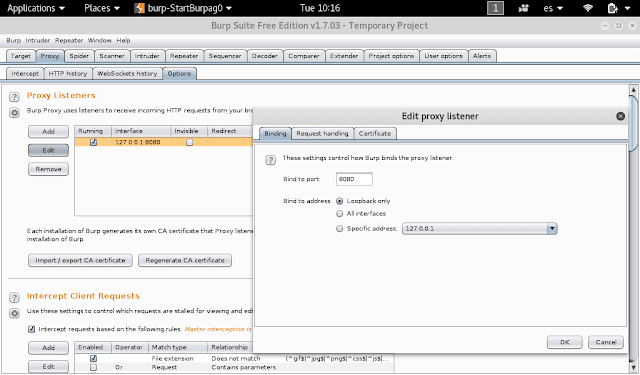
Task: Switch to the Alerts tab
Action: tap(482, 56)
